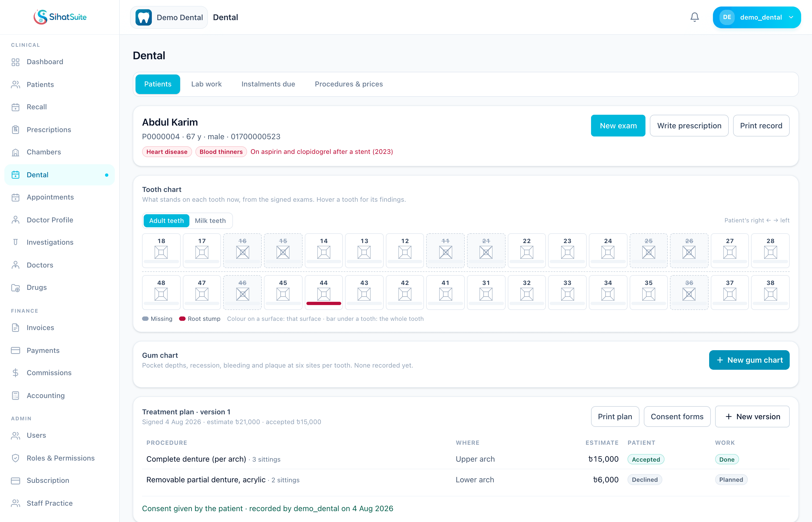Click the Demo Dental clinic chip

point(169,17)
